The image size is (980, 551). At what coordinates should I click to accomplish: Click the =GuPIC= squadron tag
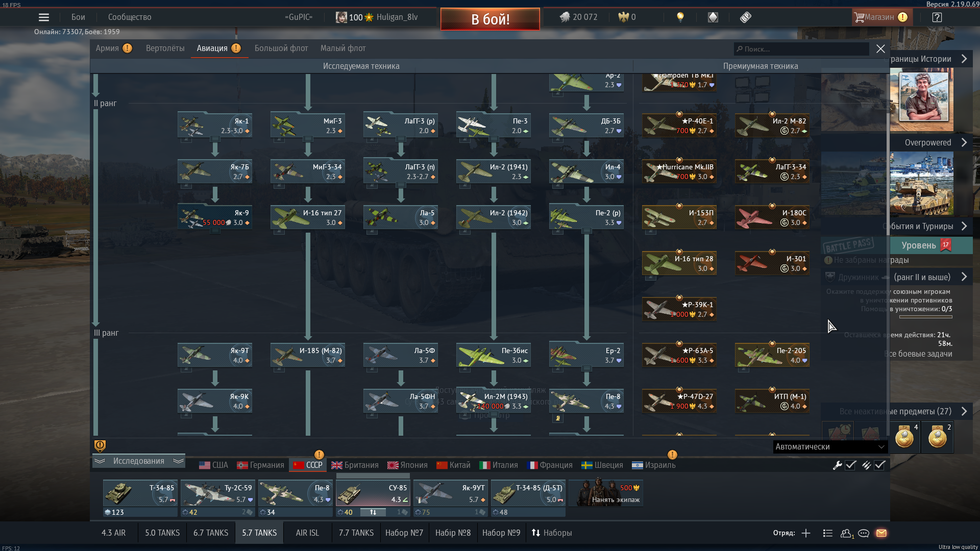pos(299,17)
